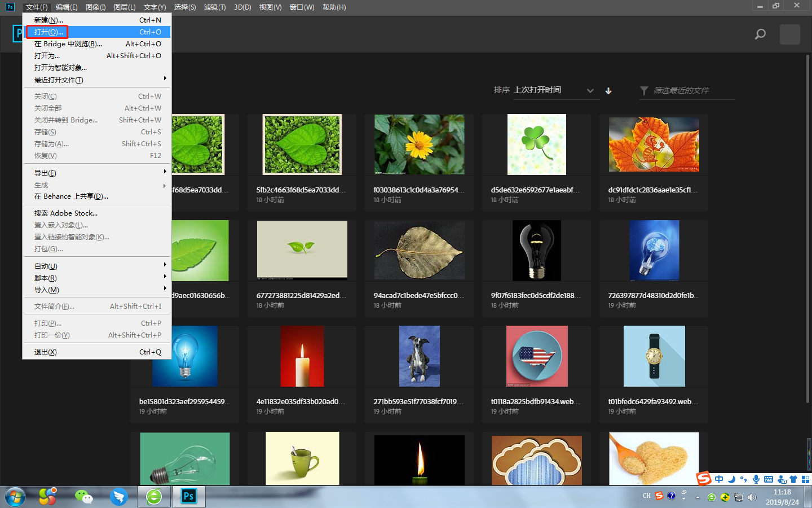Open the 窗口(W) menu

coord(302,7)
